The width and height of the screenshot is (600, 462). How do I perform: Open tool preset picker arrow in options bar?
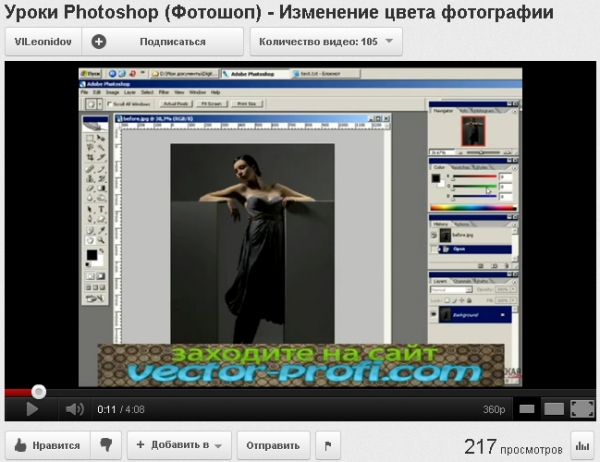coord(100,104)
